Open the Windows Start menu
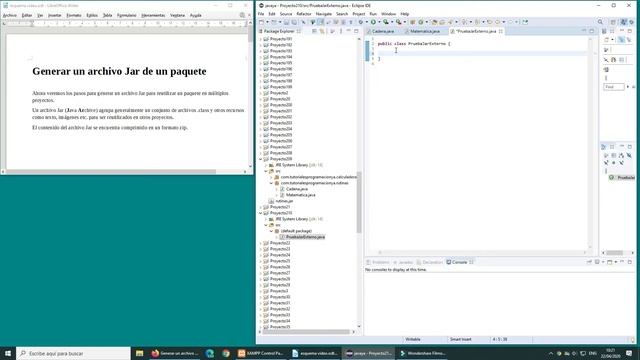 coord(8,353)
